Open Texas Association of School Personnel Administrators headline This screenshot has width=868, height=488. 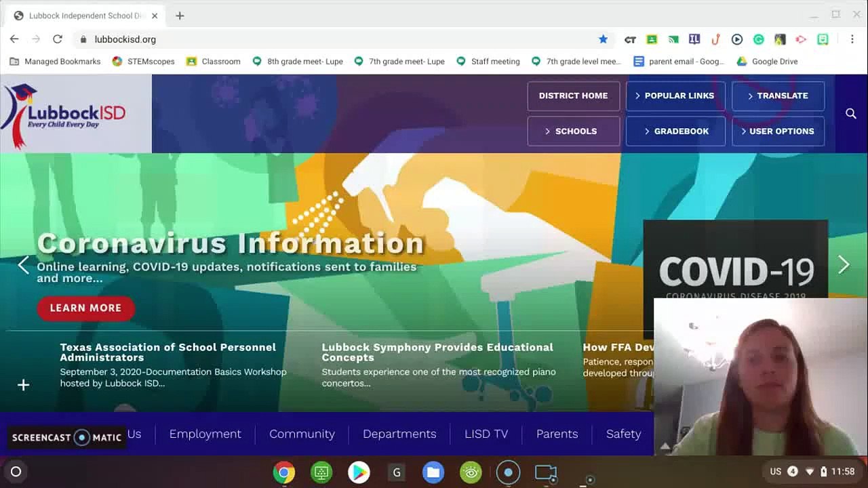coord(167,352)
